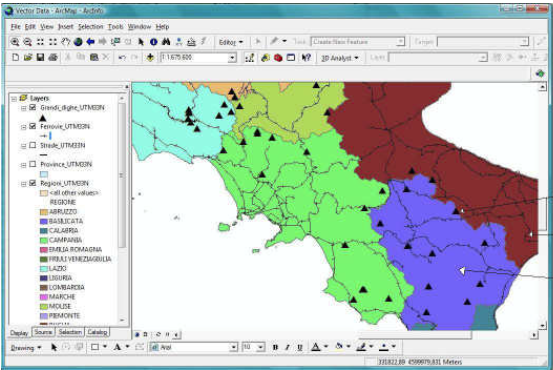Open the Selection menu
Viewport: 553px width, 370px height.
[90, 27]
